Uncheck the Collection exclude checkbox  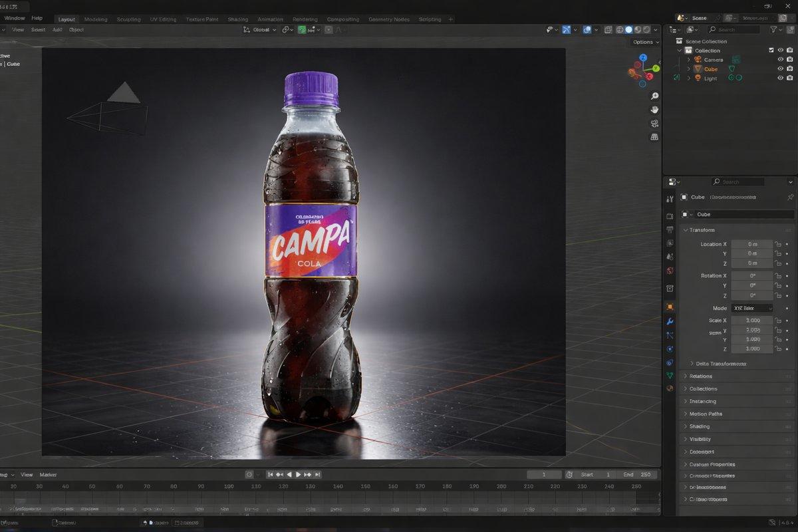point(771,50)
